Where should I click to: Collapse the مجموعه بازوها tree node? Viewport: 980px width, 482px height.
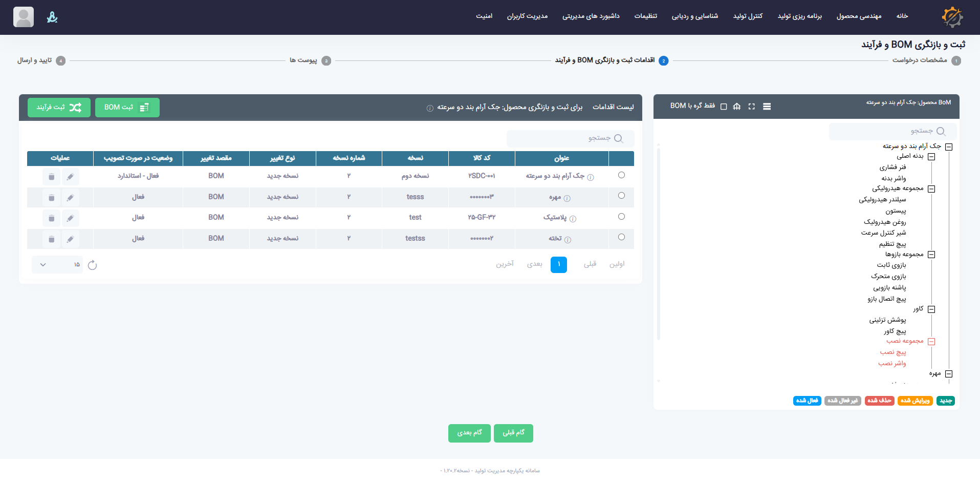pyautogui.click(x=931, y=255)
